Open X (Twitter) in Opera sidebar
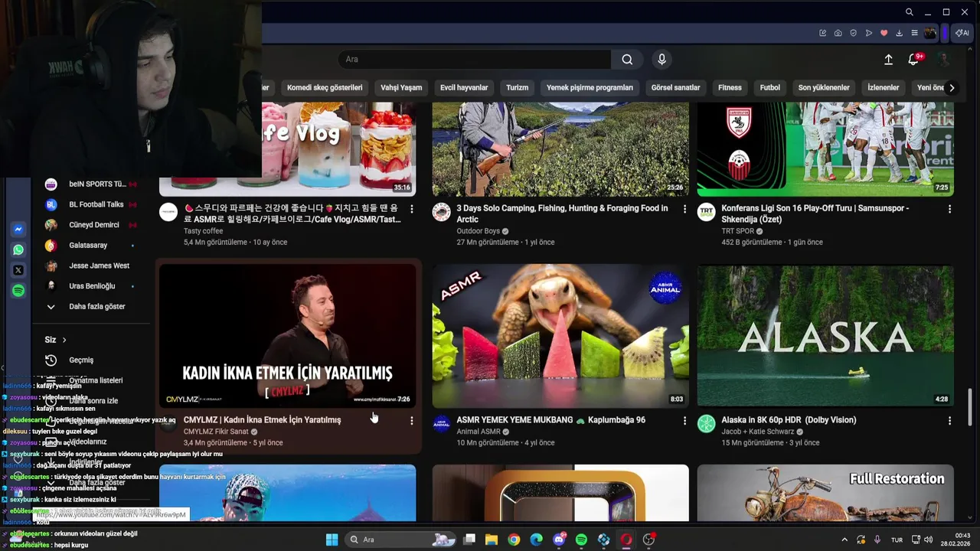The height and width of the screenshot is (551, 980). [x=18, y=270]
